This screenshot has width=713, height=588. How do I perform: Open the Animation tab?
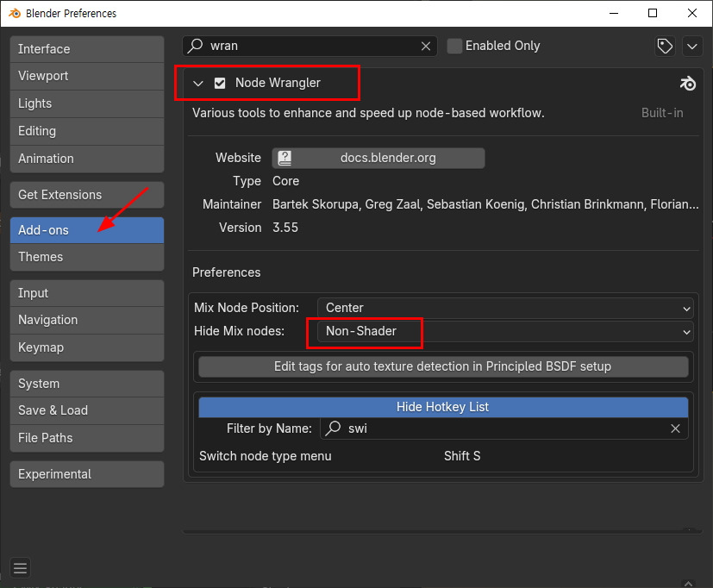point(87,159)
